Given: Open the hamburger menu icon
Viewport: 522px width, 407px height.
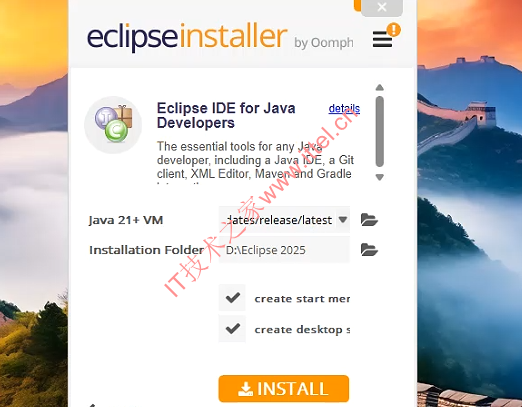Looking at the screenshot, I should [382, 39].
